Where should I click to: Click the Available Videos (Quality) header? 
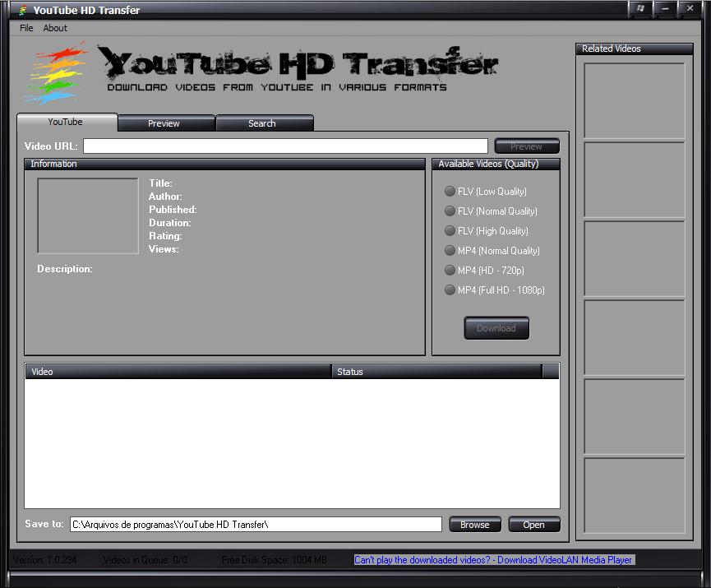click(496, 164)
